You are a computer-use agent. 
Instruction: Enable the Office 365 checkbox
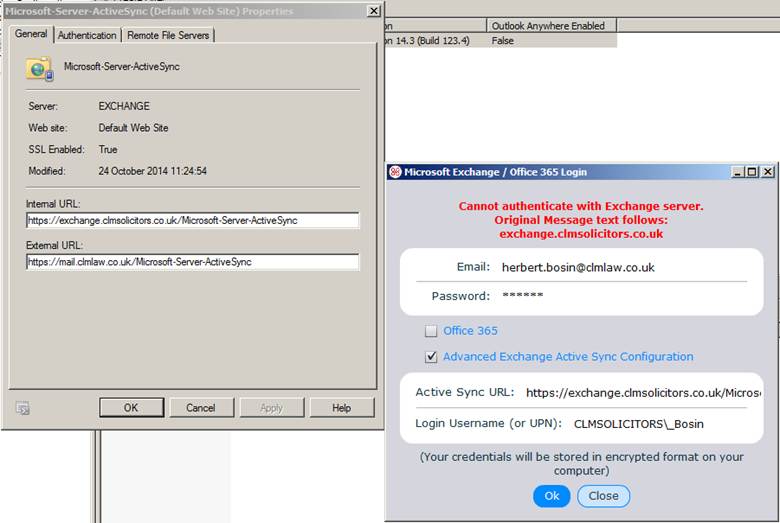(x=431, y=331)
